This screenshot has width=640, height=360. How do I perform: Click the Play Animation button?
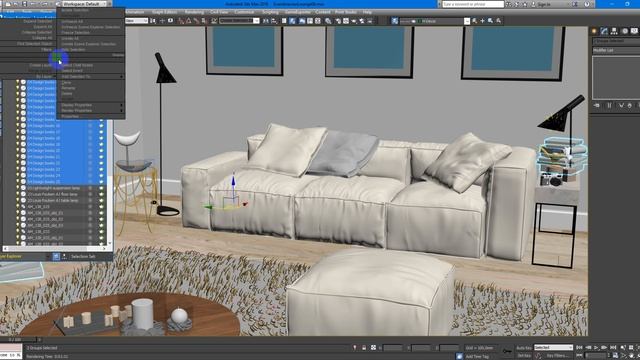pos(596,347)
